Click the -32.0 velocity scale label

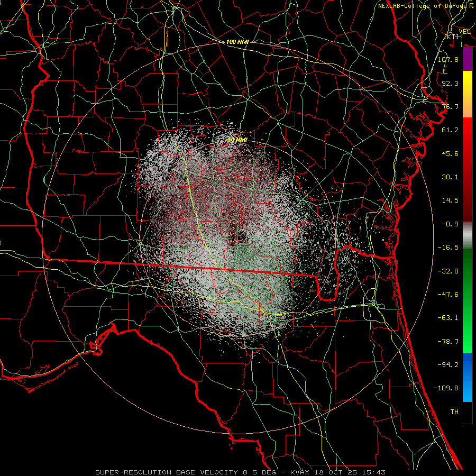pyautogui.click(x=448, y=271)
